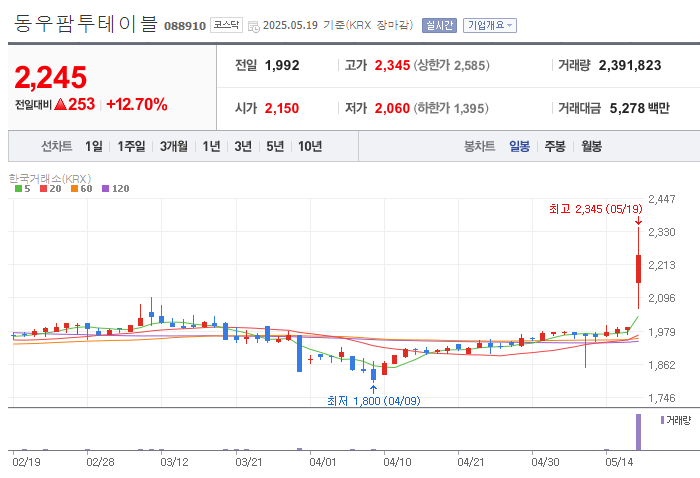
Task: Click the stock code 088910
Action: pos(185,26)
